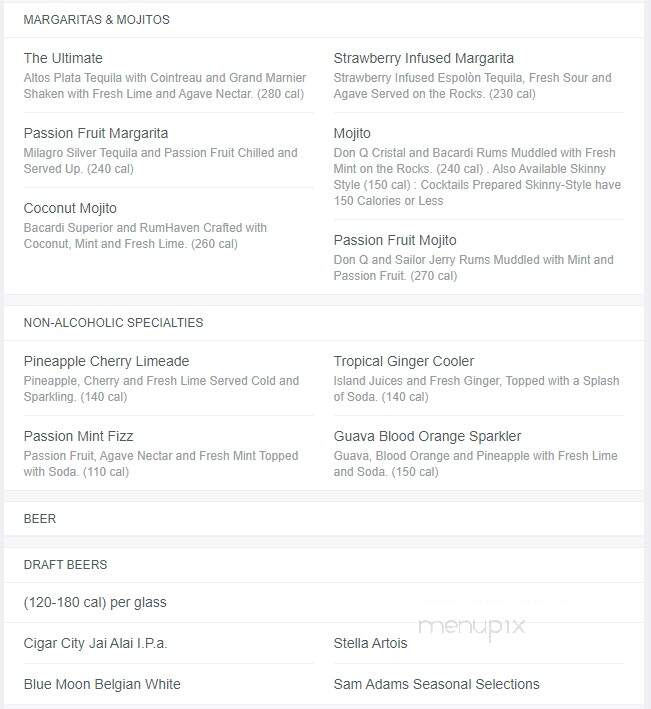The height and width of the screenshot is (709, 651).
Task: Open the Strawberry Infused Margarita entry
Action: pos(424,58)
